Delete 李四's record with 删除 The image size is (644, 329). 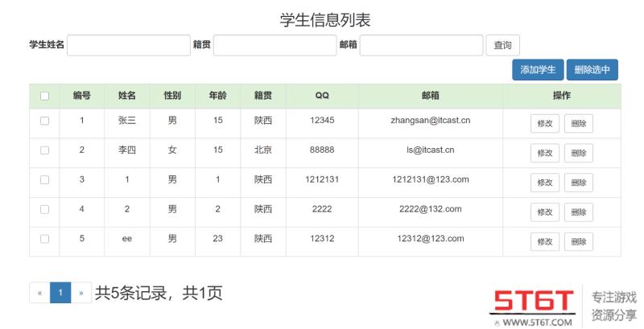point(578,153)
